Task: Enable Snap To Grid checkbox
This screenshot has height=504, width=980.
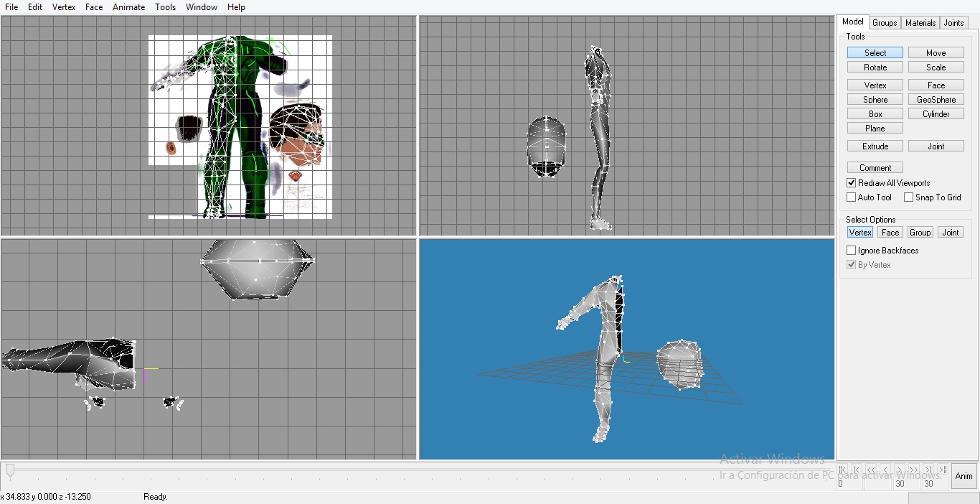Action: click(x=909, y=197)
